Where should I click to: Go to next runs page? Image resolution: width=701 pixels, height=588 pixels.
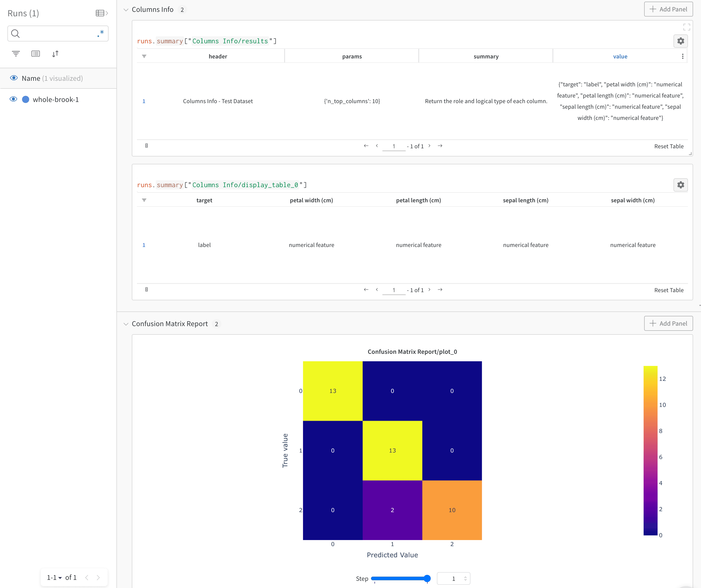[x=98, y=577]
